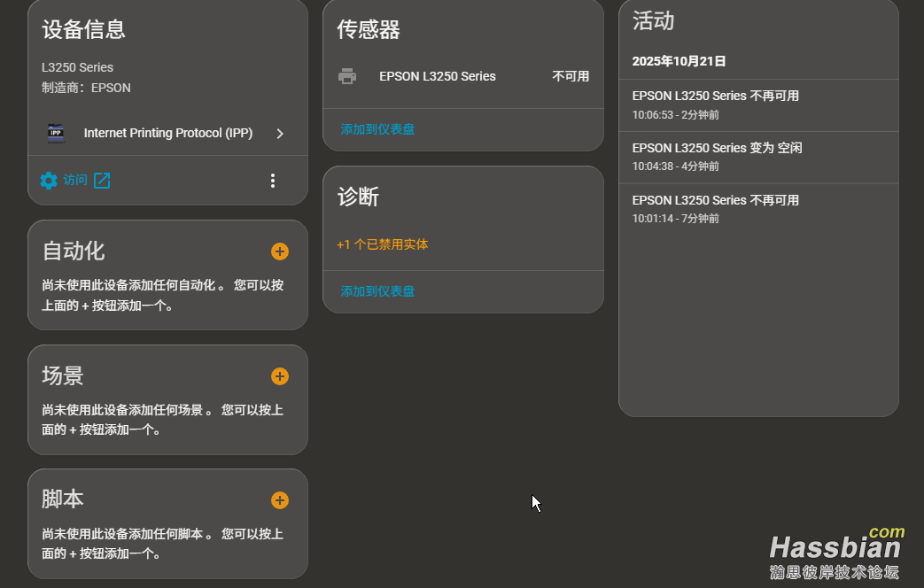Click 添加到仪表盘 in the 传感器 card
924x588 pixels.
coord(377,129)
